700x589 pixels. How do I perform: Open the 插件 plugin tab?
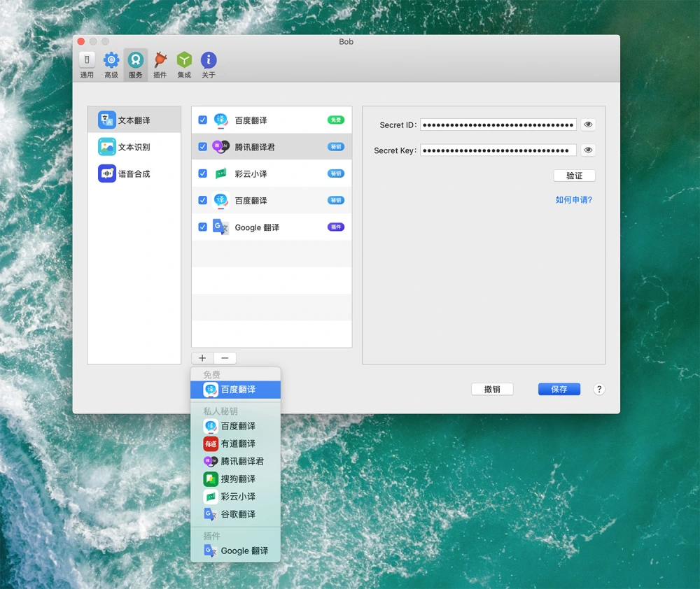[160, 65]
